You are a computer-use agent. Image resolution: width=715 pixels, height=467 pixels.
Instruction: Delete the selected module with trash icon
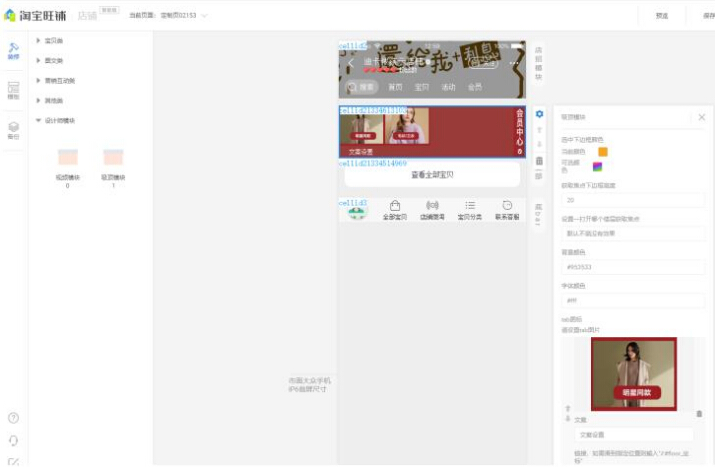tap(540, 160)
